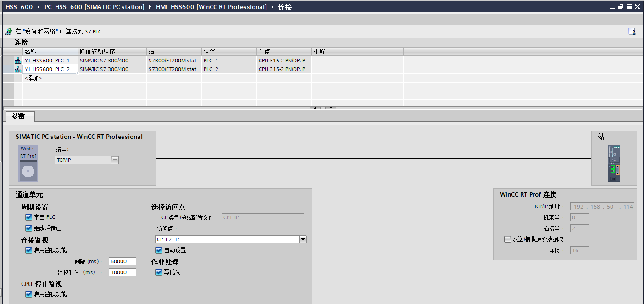Click the column settings icon at top right

point(632,32)
